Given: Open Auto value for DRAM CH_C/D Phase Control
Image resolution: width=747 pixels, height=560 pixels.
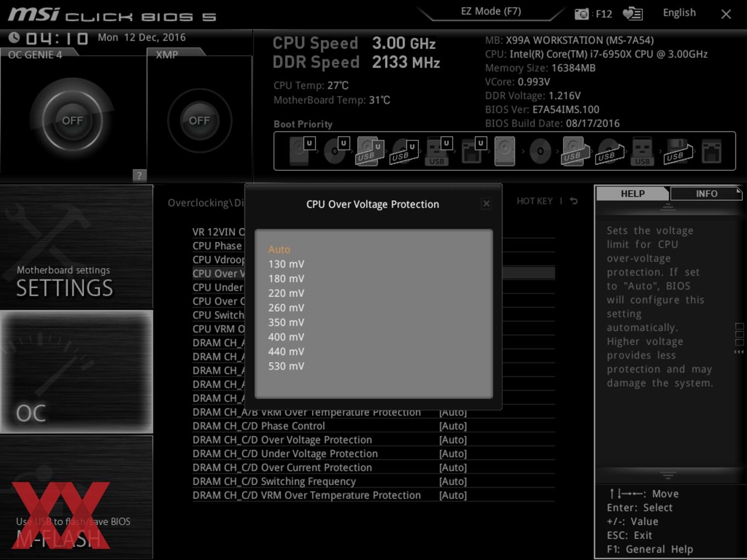Looking at the screenshot, I should (453, 426).
